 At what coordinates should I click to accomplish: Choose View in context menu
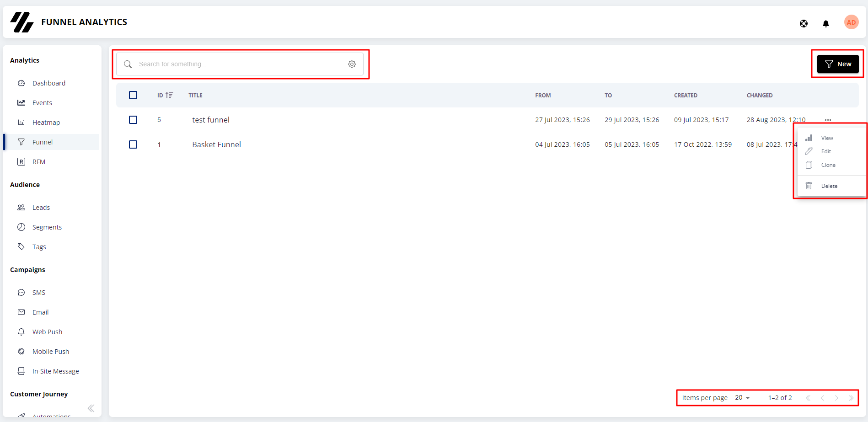tap(831, 138)
